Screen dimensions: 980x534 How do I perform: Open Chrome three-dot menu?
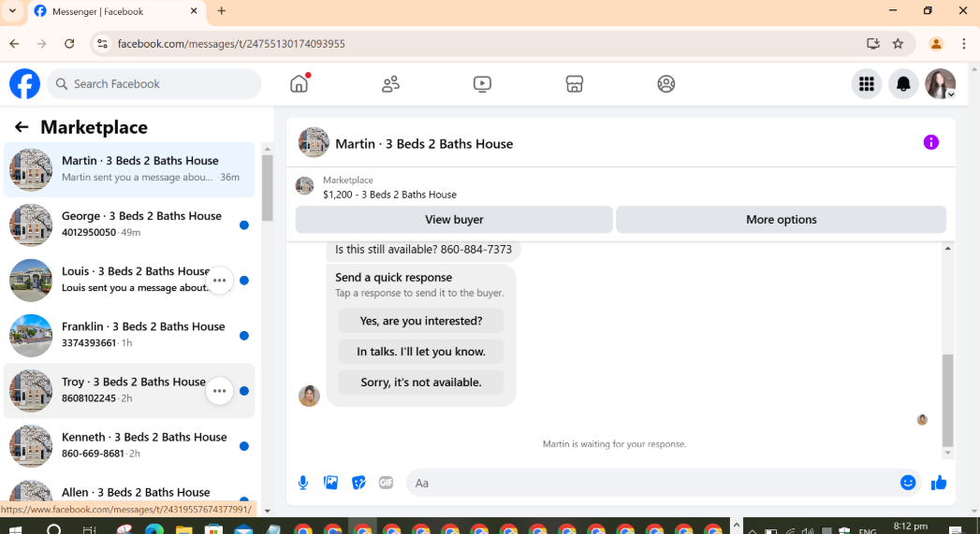pyautogui.click(x=964, y=44)
